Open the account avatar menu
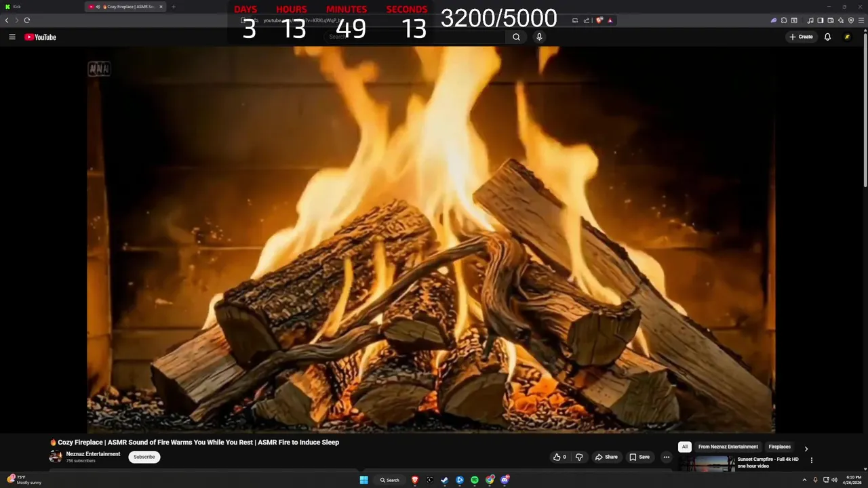The height and width of the screenshot is (488, 868). click(x=847, y=37)
